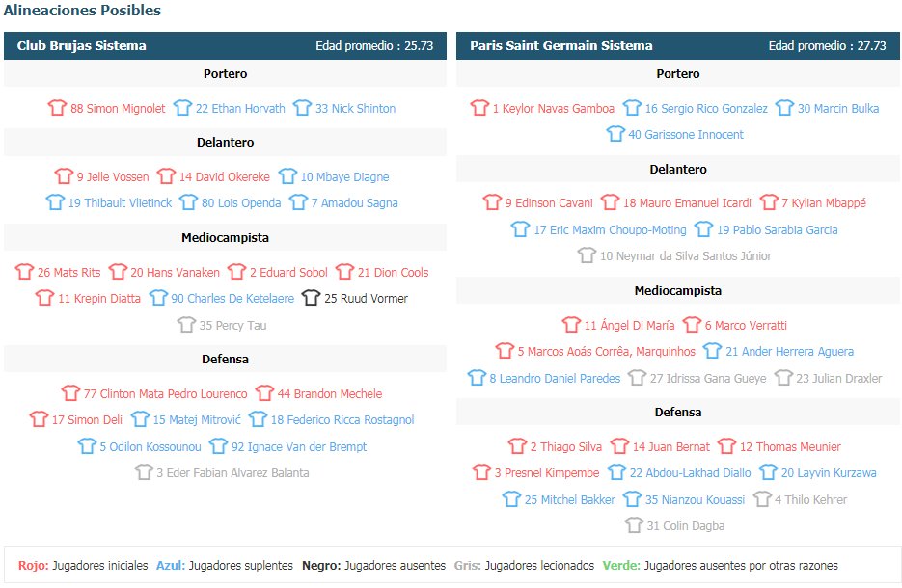Open player 10 Mbaye Diagne
The width and height of the screenshot is (902, 588).
pyautogui.click(x=344, y=177)
